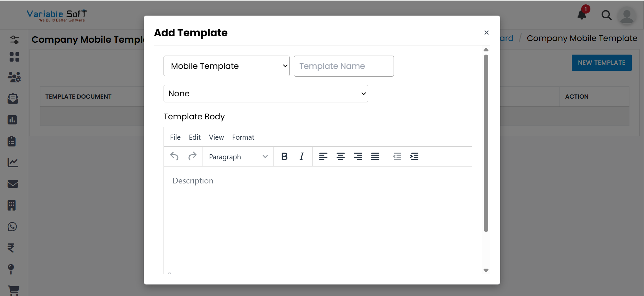Open the search magnifier icon

coord(607,15)
